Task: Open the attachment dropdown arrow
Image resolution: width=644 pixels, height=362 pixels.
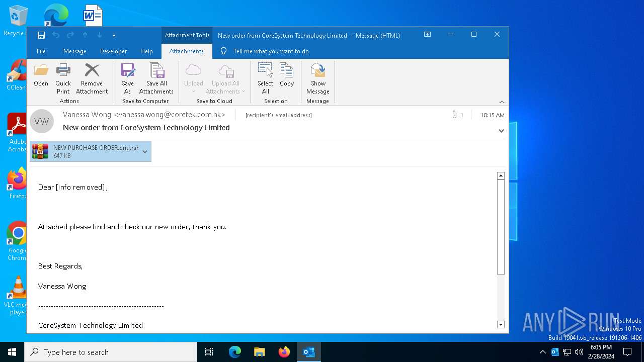Action: pyautogui.click(x=145, y=151)
